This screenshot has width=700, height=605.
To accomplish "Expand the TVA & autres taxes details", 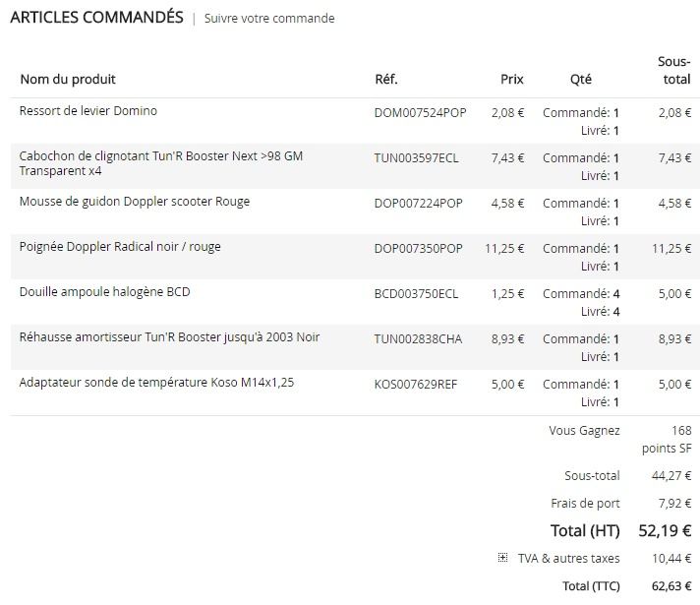I will point(502,558).
